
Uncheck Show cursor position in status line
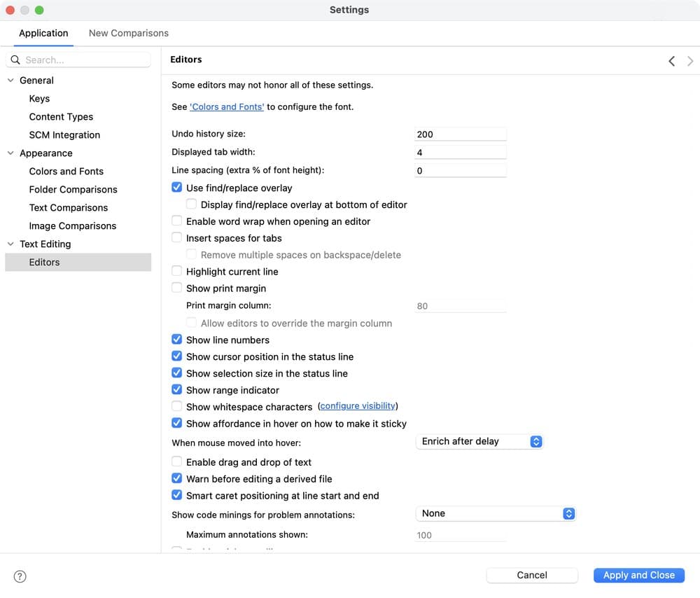(x=177, y=356)
